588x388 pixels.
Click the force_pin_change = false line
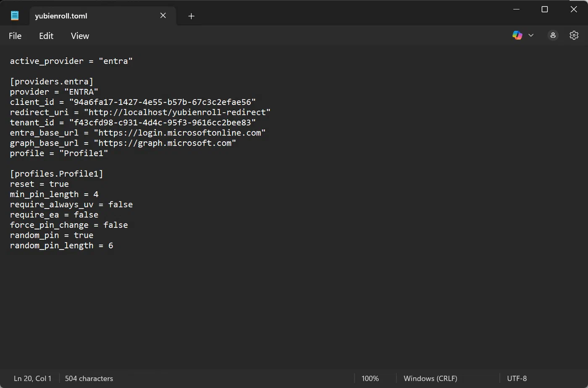coord(69,225)
